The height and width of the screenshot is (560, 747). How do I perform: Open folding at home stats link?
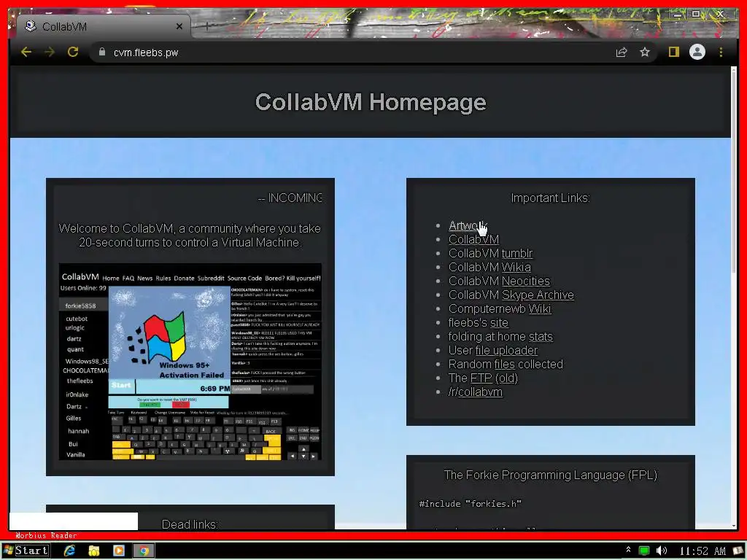click(541, 336)
